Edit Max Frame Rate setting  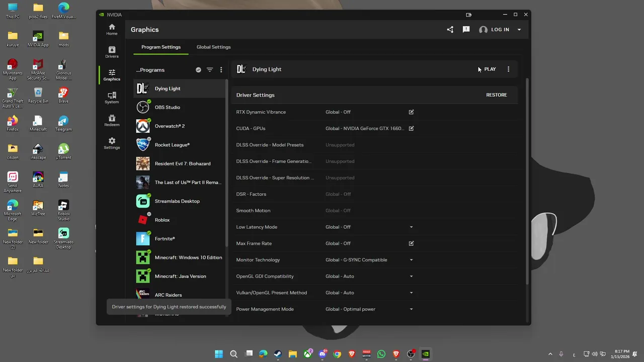[411, 243]
